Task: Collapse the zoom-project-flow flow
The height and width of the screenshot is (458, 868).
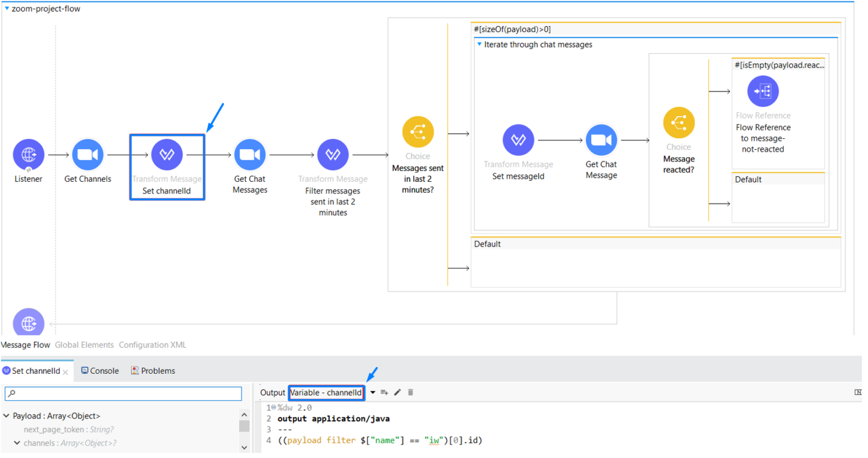Action: click(7, 9)
